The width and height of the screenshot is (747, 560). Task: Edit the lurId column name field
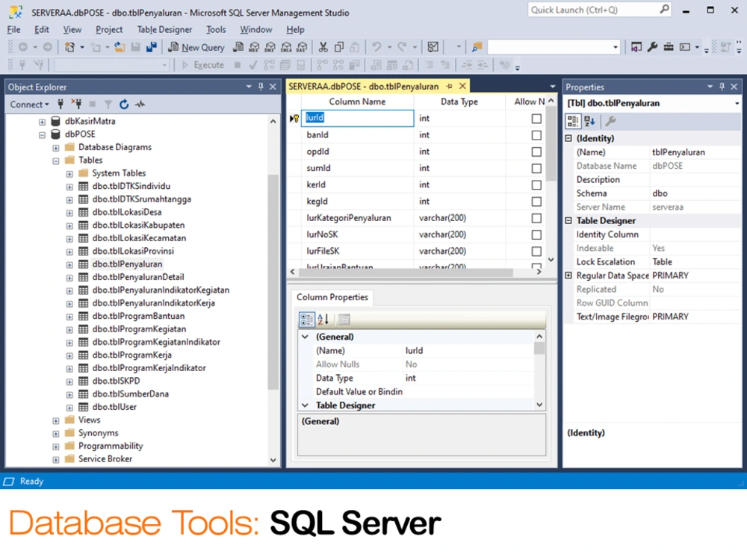click(357, 118)
